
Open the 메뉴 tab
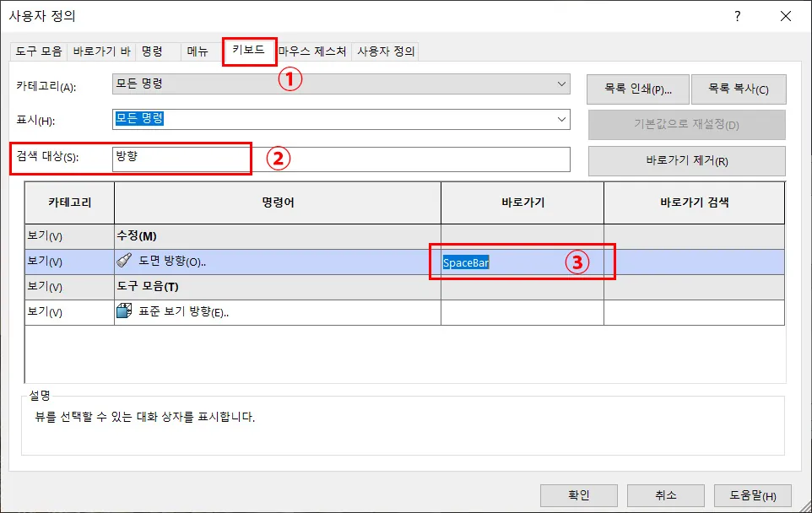pos(197,51)
